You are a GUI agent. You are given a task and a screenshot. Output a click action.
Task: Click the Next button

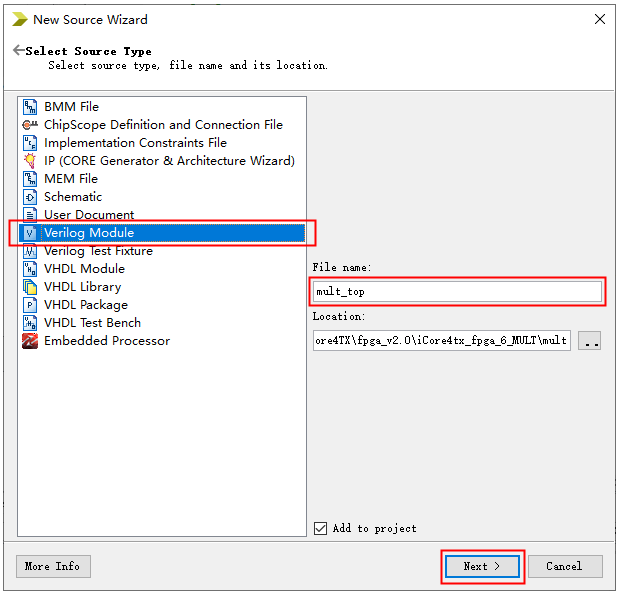(482, 566)
